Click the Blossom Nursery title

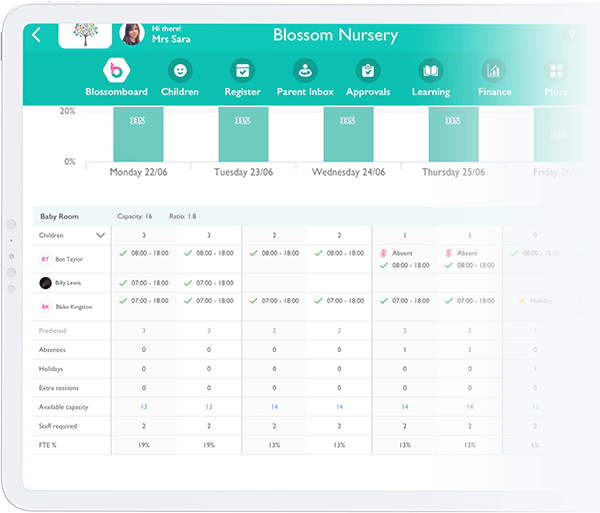(336, 35)
